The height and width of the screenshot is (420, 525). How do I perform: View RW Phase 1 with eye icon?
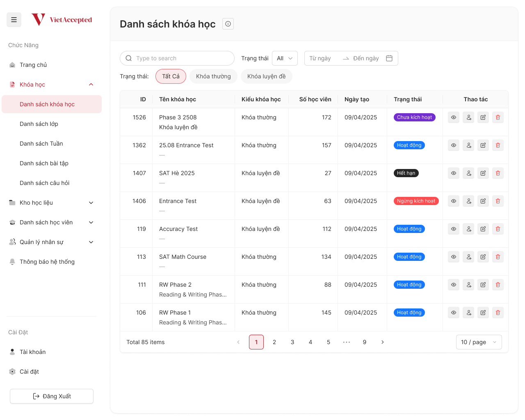(x=454, y=313)
